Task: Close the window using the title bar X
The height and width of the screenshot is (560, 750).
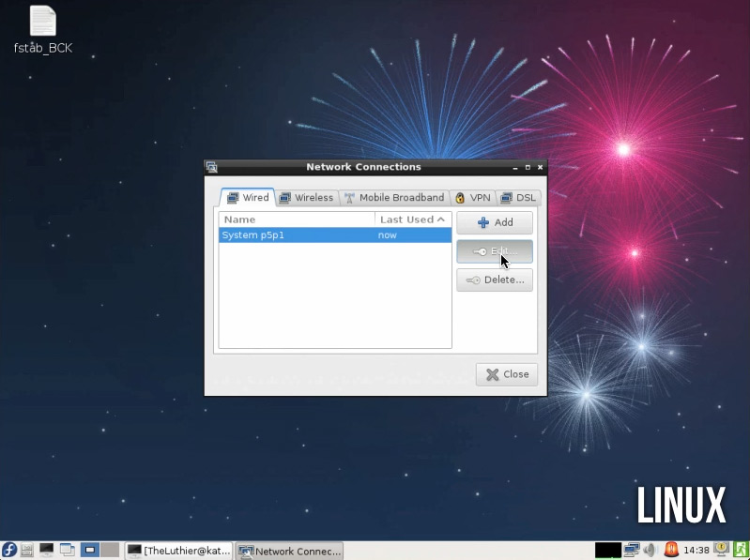Action: 540,167
